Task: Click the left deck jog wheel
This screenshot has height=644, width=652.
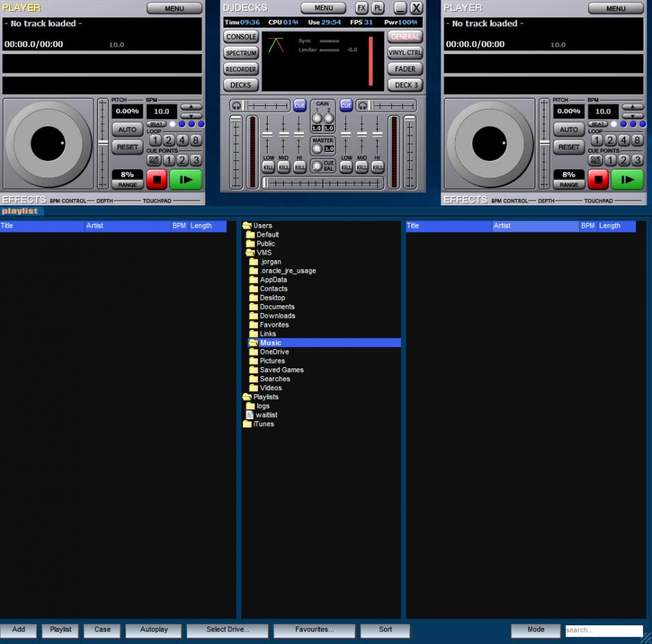Action: (x=49, y=144)
